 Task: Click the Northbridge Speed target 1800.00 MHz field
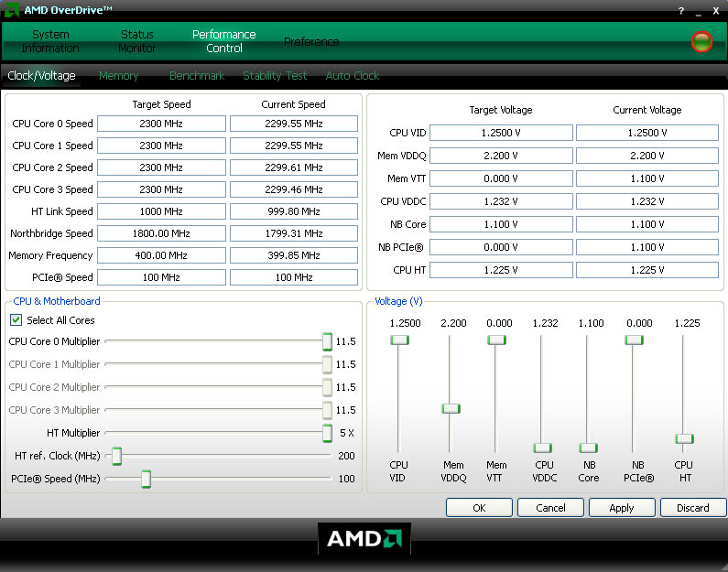coord(161,233)
